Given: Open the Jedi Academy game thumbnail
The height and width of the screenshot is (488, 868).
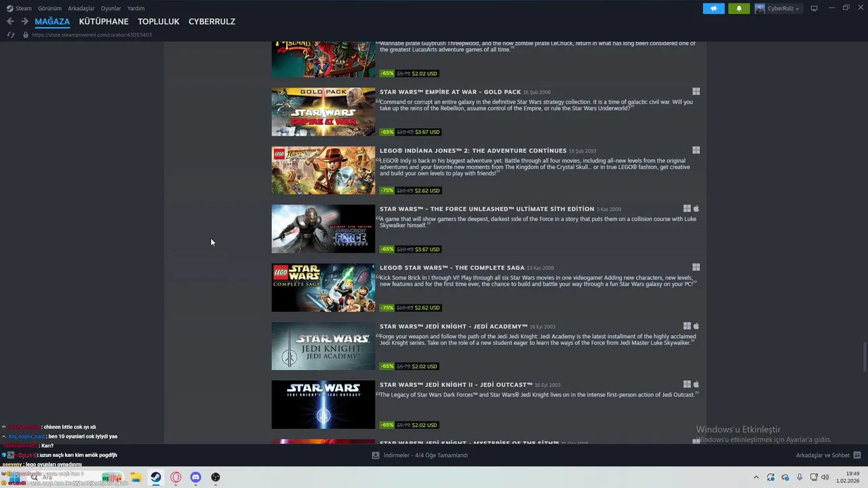Looking at the screenshot, I should (x=323, y=346).
